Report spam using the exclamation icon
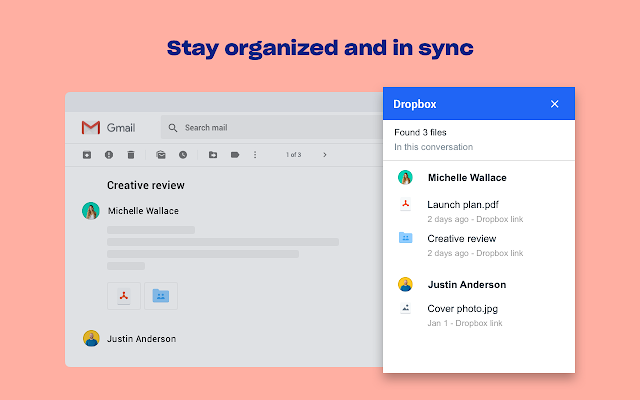Image resolution: width=640 pixels, height=400 pixels. point(108,155)
